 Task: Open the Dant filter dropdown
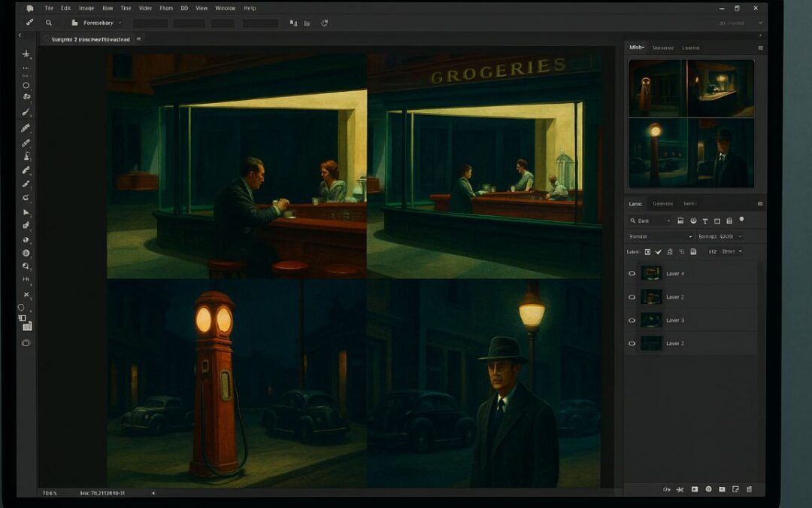click(650, 221)
